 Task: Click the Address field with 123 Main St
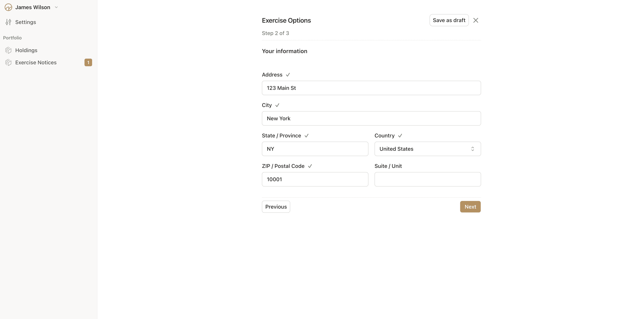point(371,88)
